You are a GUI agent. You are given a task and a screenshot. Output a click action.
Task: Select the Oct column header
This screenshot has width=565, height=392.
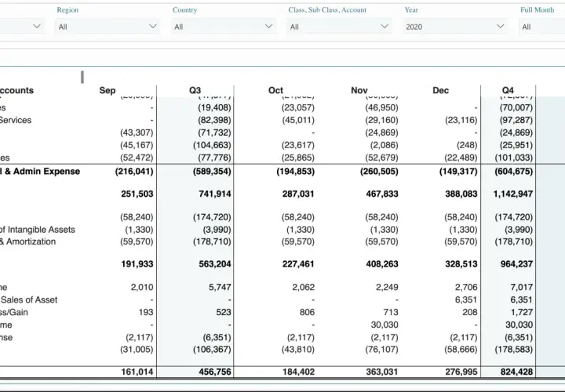(x=275, y=90)
